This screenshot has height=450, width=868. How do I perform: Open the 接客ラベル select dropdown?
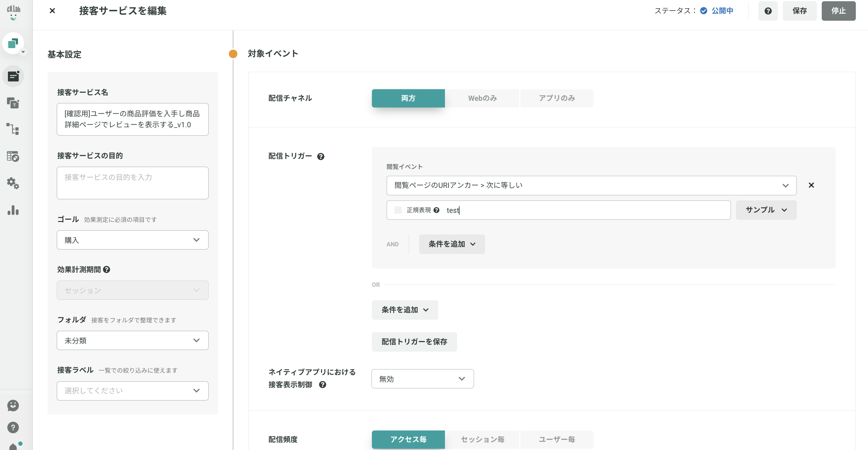(x=132, y=391)
